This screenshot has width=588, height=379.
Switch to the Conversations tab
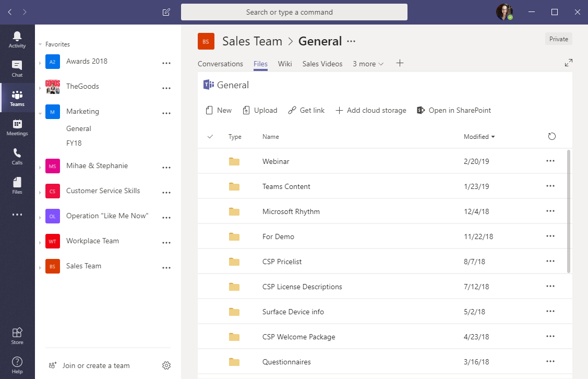[x=220, y=64]
